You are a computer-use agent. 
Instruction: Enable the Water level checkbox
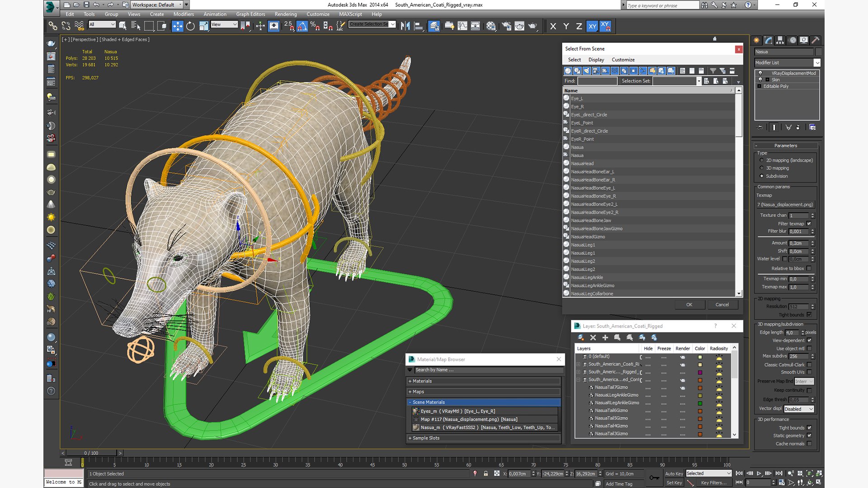click(x=785, y=259)
